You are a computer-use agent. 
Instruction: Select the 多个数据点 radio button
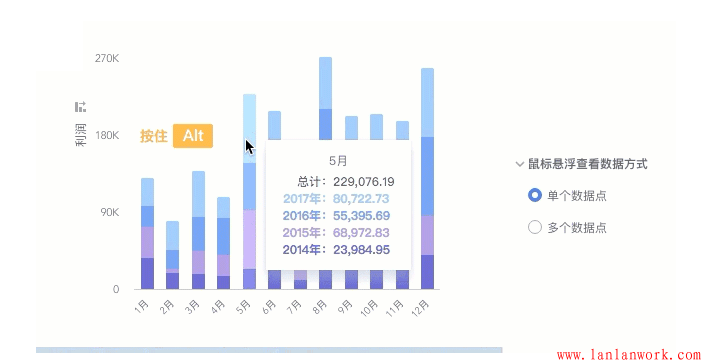point(535,227)
